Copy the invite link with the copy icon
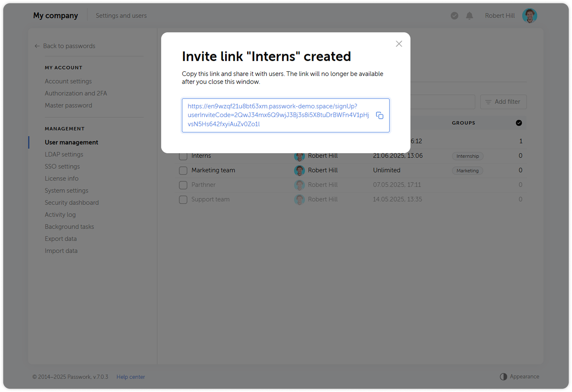 [379, 115]
